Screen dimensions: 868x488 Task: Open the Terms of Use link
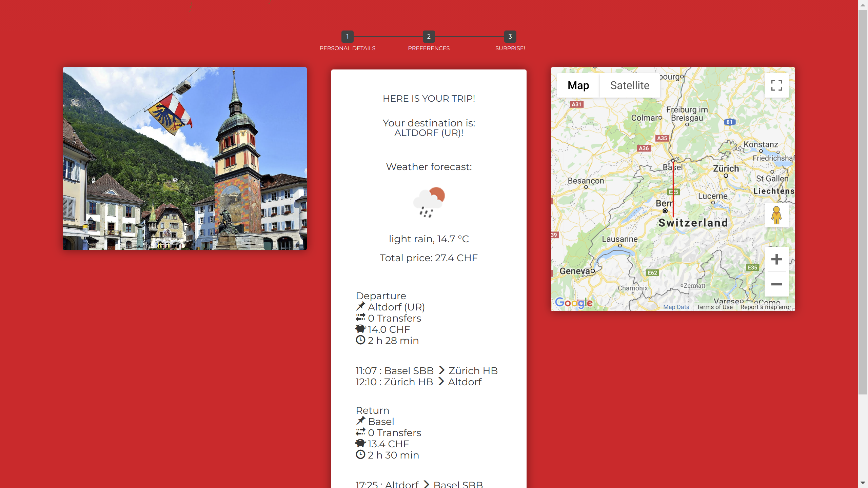tap(714, 307)
